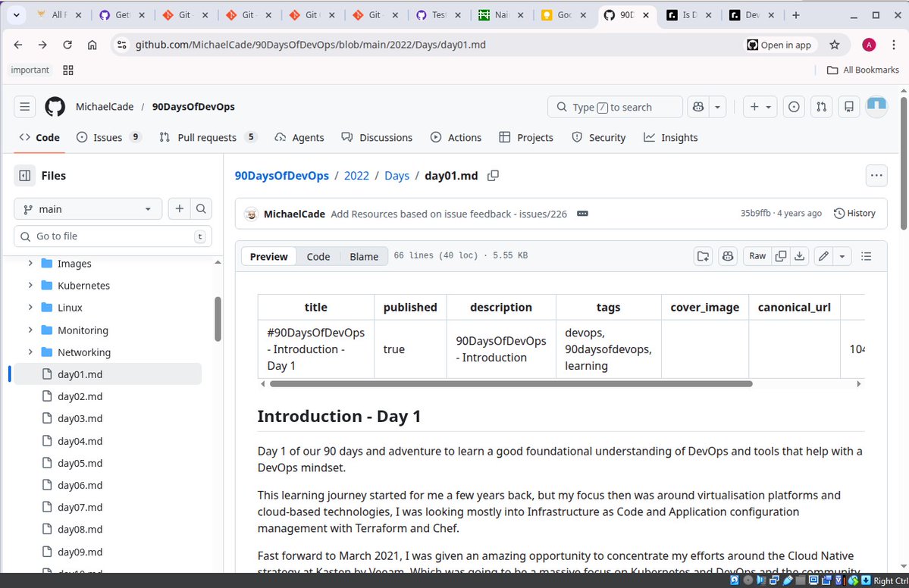Open the Security tab
909x588 pixels.
pos(598,137)
